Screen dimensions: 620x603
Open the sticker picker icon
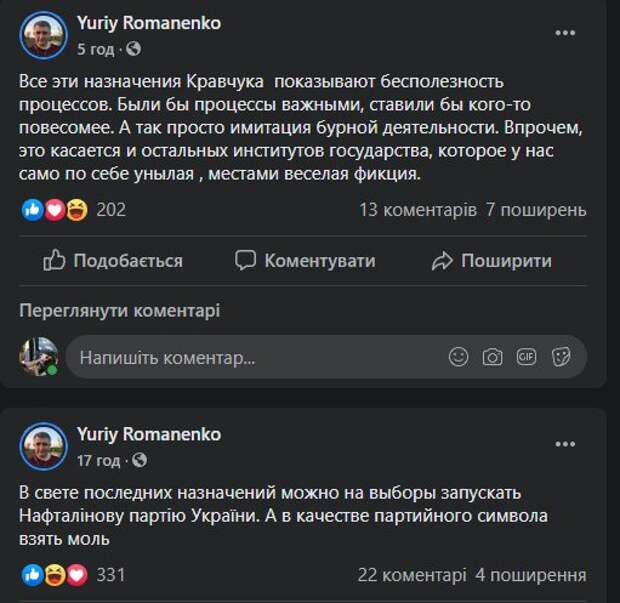coord(561,357)
